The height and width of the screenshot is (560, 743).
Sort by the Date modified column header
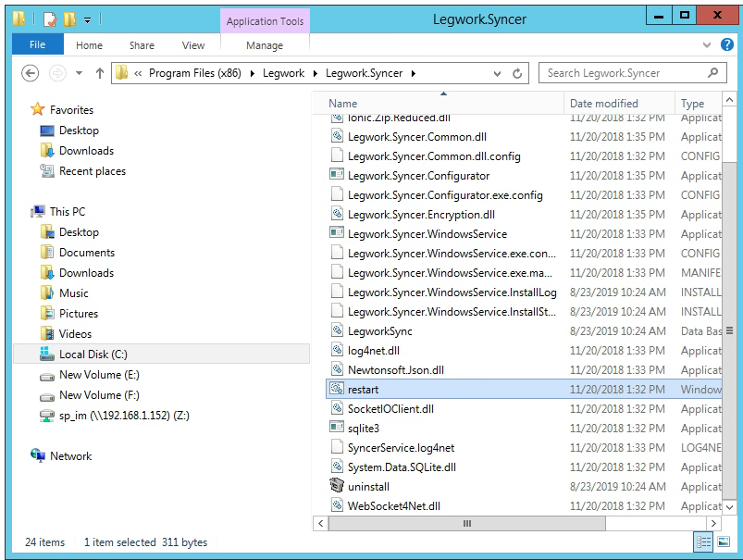pyautogui.click(x=603, y=104)
